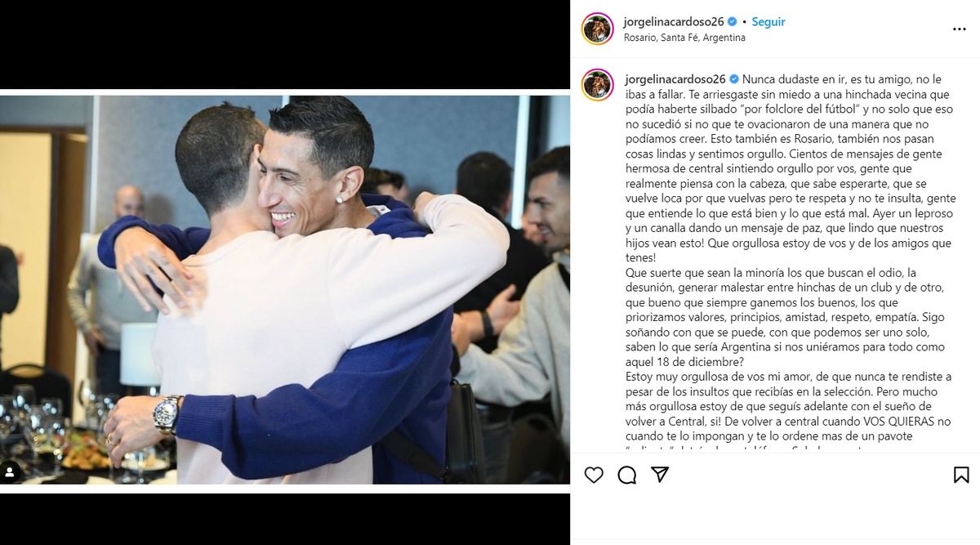
Task: Like the post with the heart icon
Action: click(594, 475)
